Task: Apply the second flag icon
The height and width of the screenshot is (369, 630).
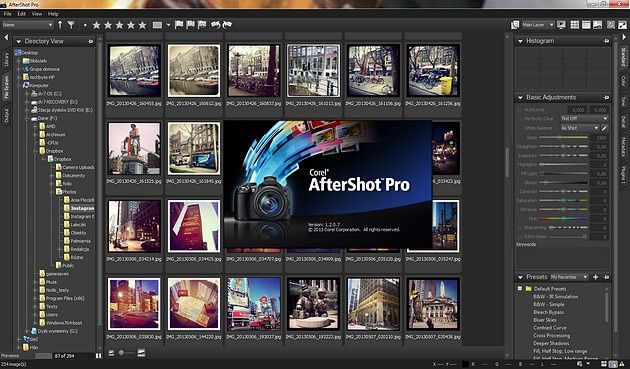Action: (190, 25)
